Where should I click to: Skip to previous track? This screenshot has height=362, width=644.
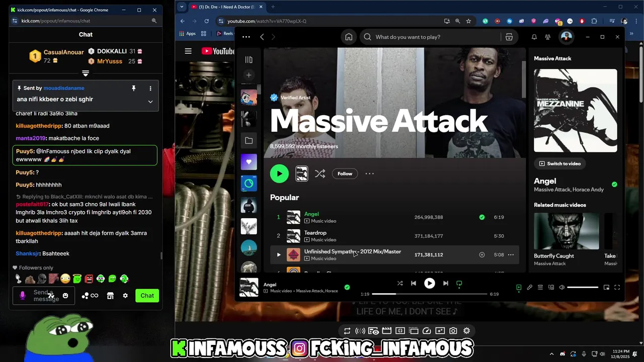(x=414, y=283)
